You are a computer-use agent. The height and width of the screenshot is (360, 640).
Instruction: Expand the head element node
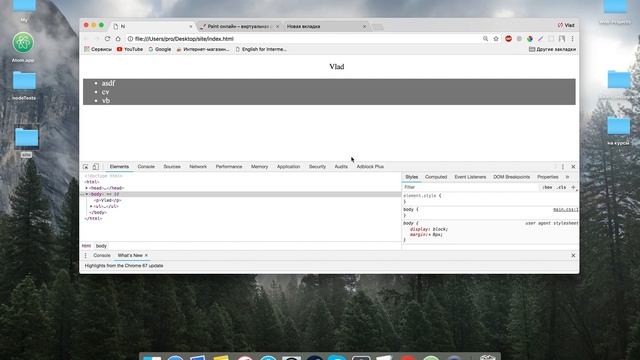pyautogui.click(x=87, y=188)
